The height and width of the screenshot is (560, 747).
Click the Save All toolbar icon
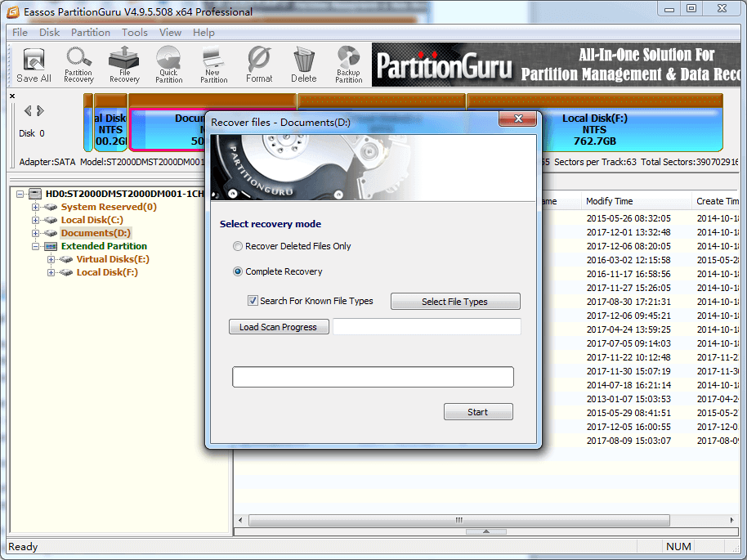(34, 65)
